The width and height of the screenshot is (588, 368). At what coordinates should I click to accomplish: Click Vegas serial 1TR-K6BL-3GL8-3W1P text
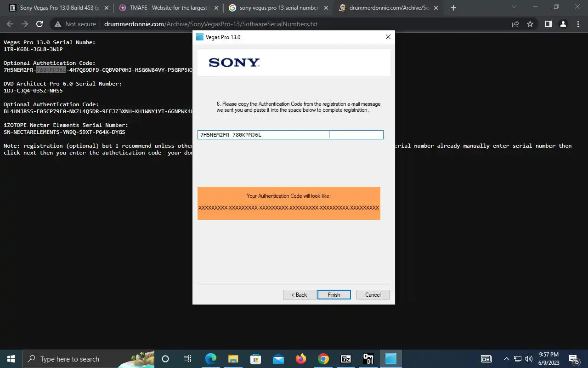[33, 49]
